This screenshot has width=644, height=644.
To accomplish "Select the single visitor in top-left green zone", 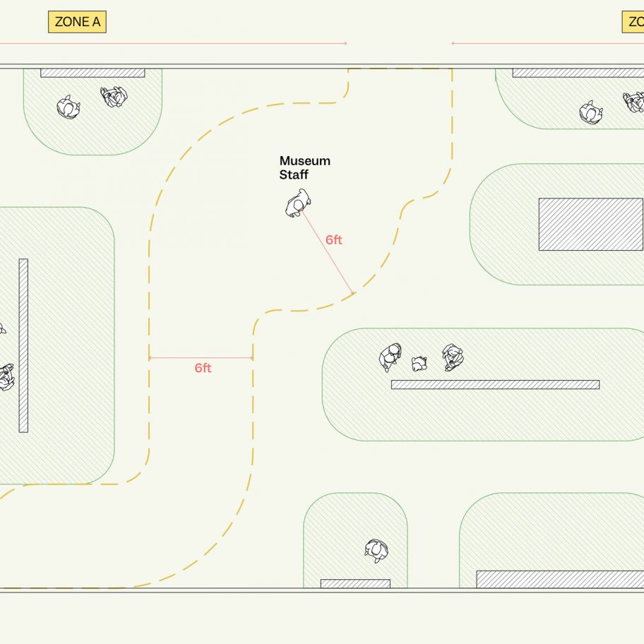I will [68, 107].
